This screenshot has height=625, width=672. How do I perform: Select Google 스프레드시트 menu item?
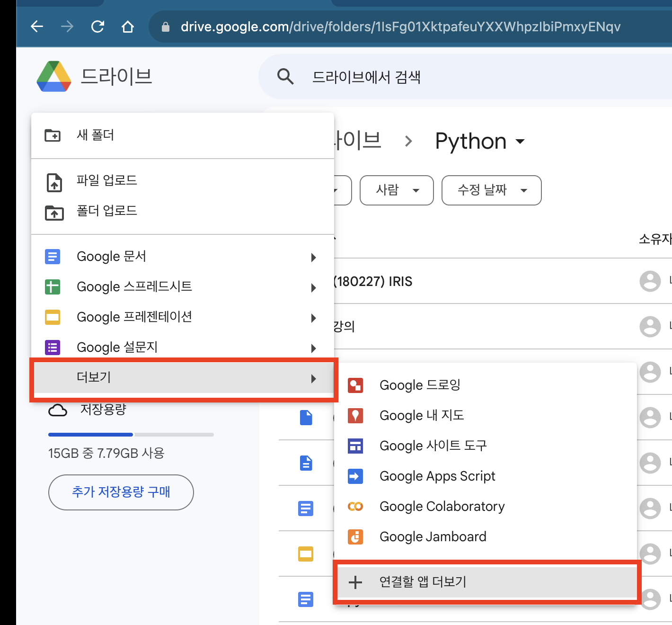183,287
